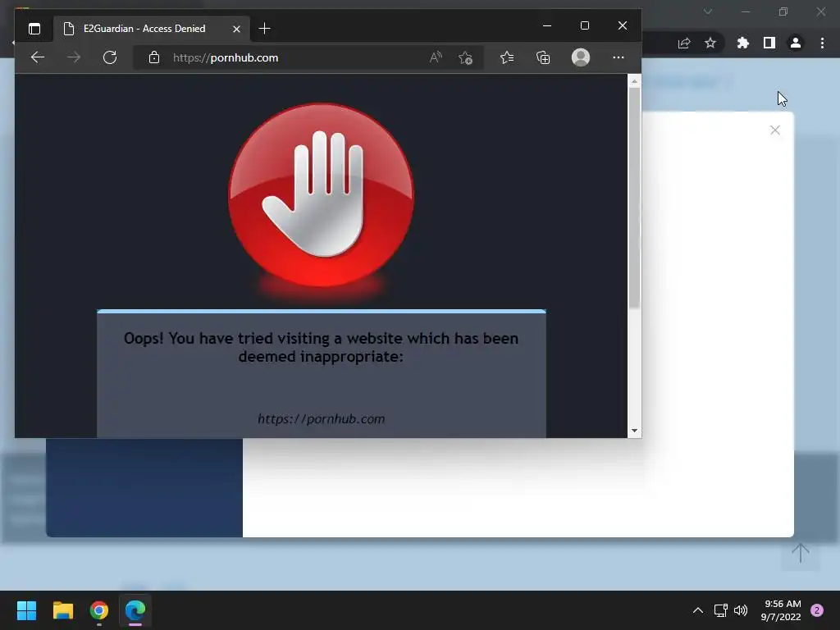The height and width of the screenshot is (630, 840).
Task: Click the Edge forward navigation arrow
Action: (74, 57)
